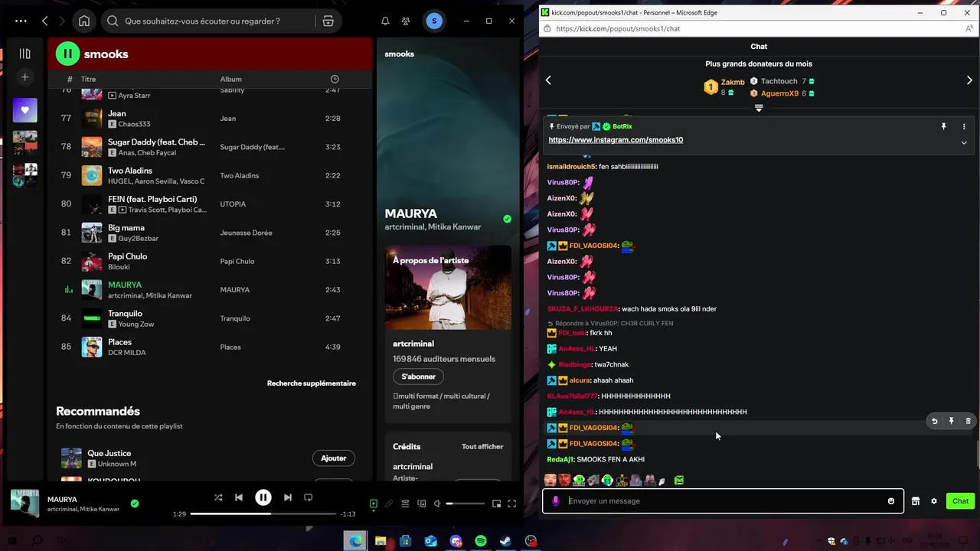This screenshot has width=980, height=551.
Task: Open the Friend Activity icon
Action: pos(406,21)
